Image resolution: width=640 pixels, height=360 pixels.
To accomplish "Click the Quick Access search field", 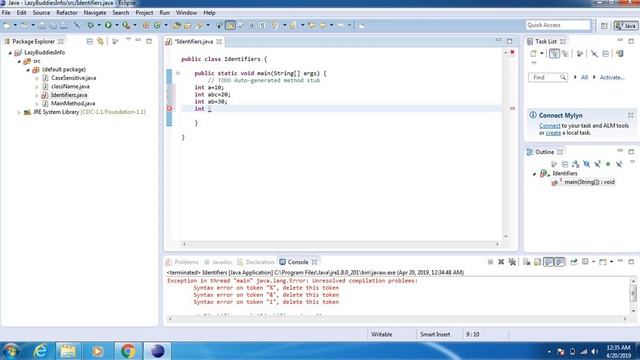I will point(558,25).
